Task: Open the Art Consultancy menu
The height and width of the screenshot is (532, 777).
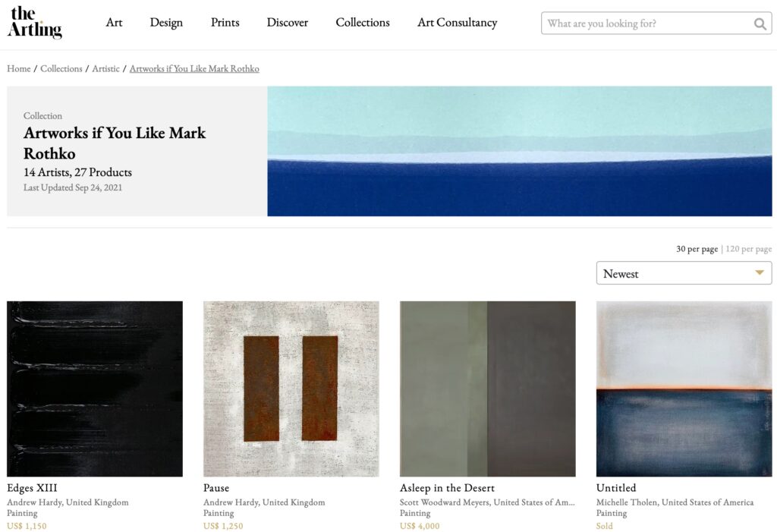Action: click(x=458, y=23)
